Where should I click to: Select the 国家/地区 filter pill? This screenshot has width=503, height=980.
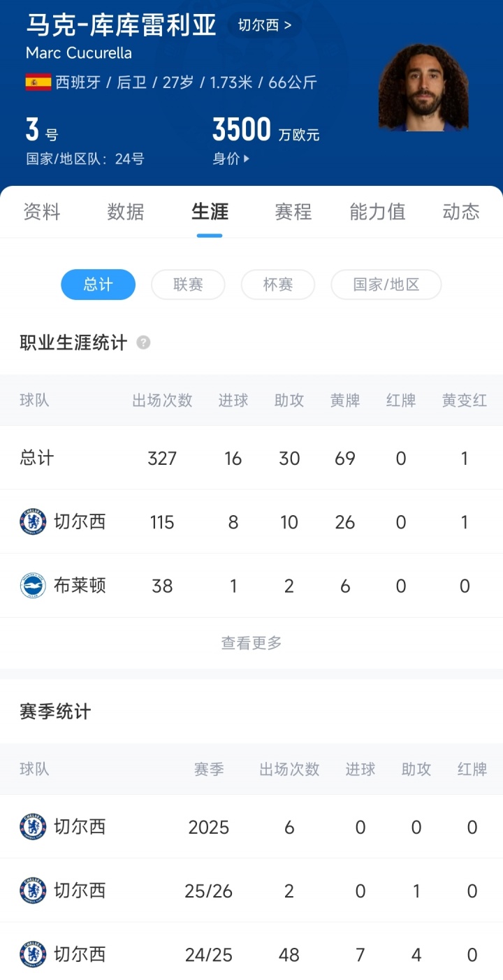click(x=386, y=284)
